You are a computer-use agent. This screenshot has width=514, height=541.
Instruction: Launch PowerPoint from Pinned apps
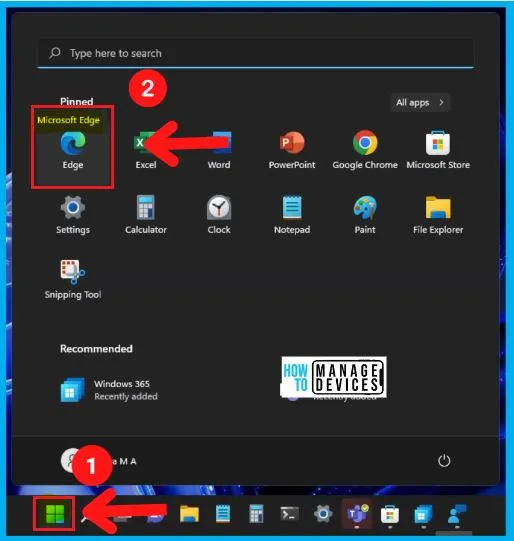(x=292, y=150)
